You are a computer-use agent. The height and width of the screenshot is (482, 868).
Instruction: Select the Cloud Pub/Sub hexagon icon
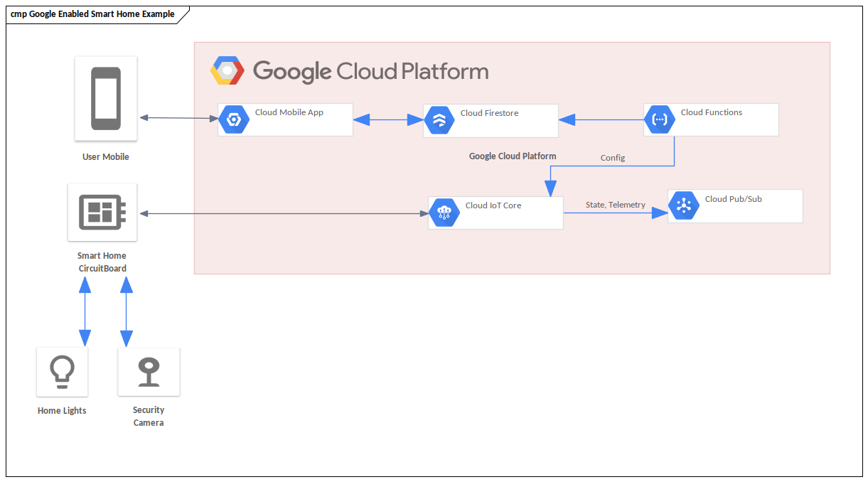[x=683, y=205]
